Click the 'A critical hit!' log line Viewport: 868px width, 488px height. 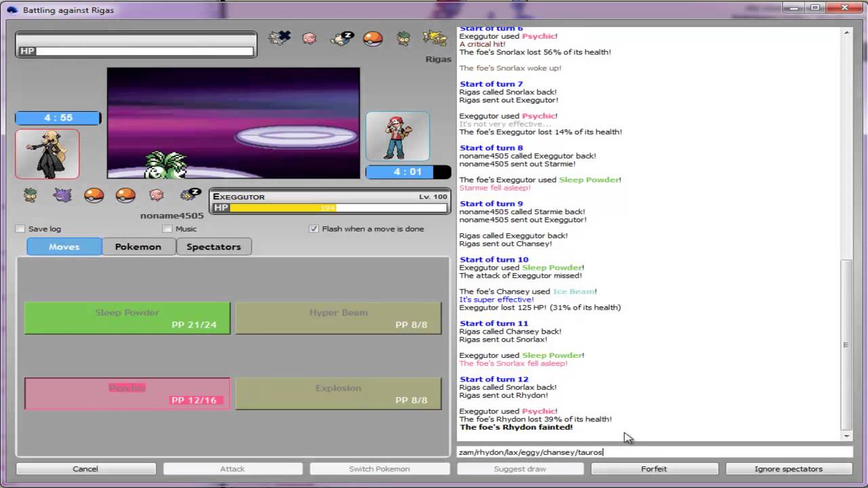(x=484, y=44)
